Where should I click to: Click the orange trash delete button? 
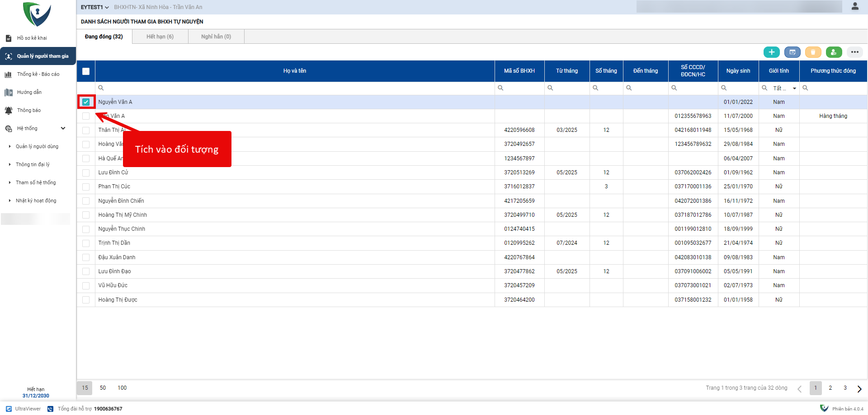tap(813, 52)
